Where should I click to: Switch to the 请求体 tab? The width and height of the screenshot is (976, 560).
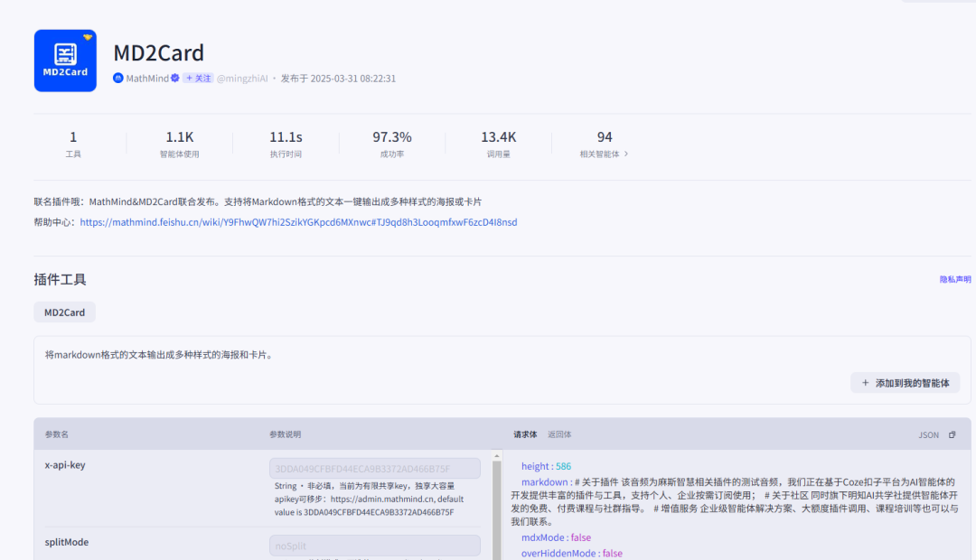pos(525,434)
